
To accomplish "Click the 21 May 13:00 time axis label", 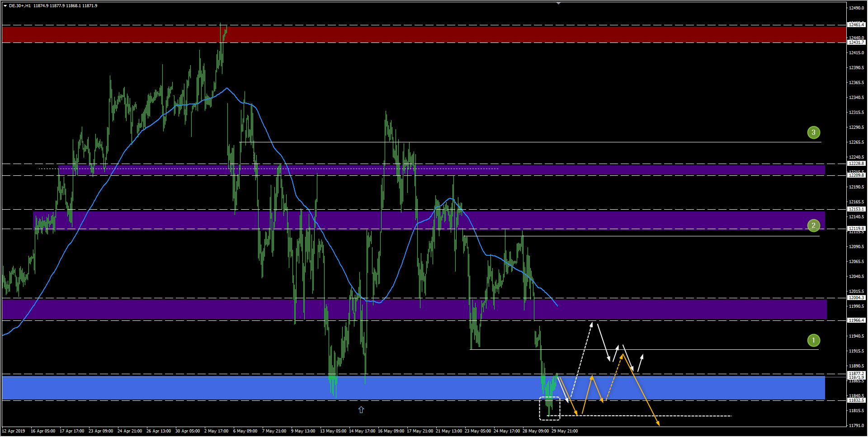I will (x=449, y=431).
